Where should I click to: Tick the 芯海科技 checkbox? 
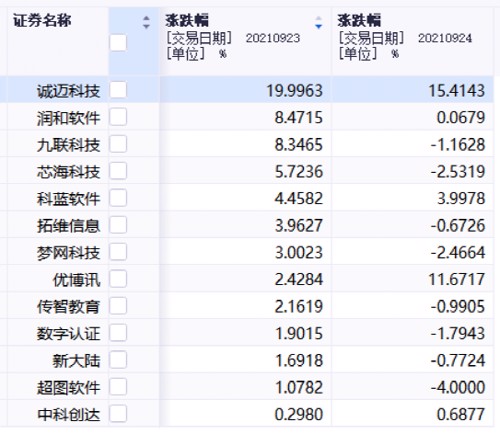tap(118, 171)
